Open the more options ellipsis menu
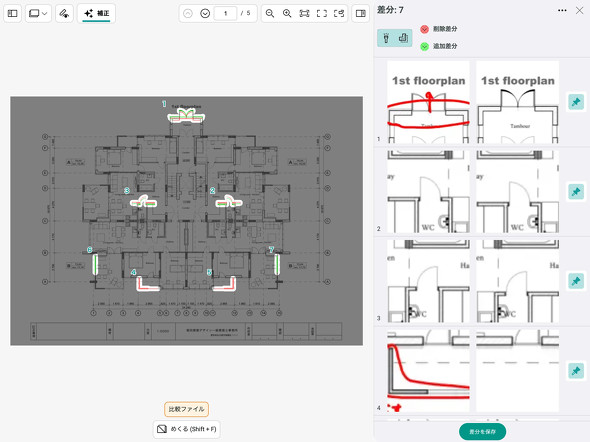The height and width of the screenshot is (442, 590). click(x=562, y=11)
